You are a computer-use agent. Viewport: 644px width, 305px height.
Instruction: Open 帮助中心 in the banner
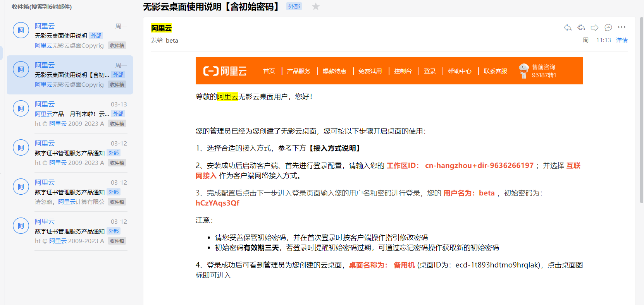[x=460, y=71]
